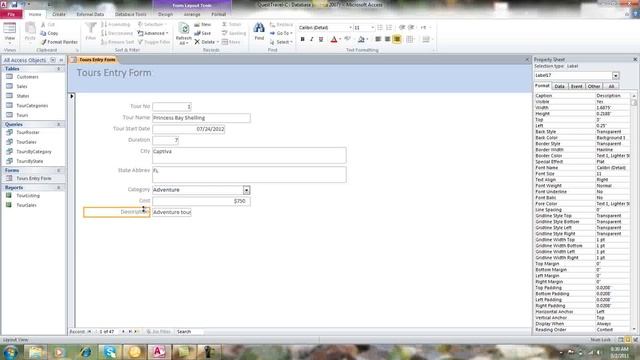Switch to the Design ribbon tab
This screenshot has width=640, height=360.
(165, 14)
